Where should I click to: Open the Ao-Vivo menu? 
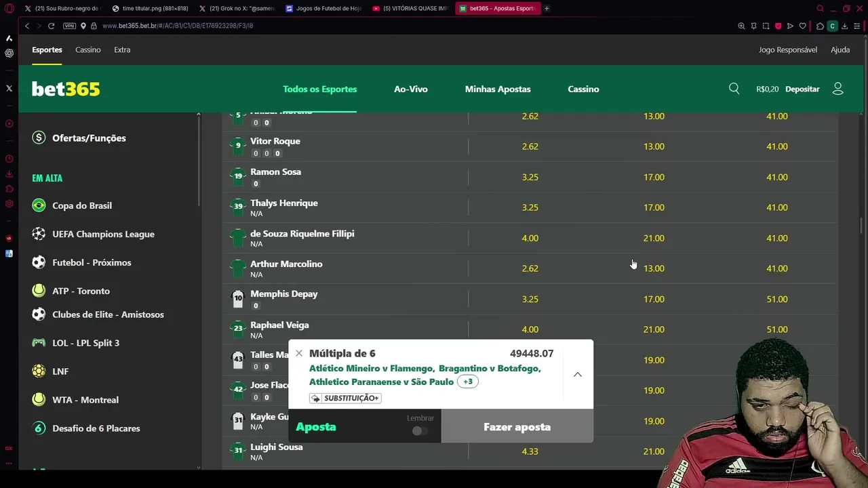click(411, 89)
